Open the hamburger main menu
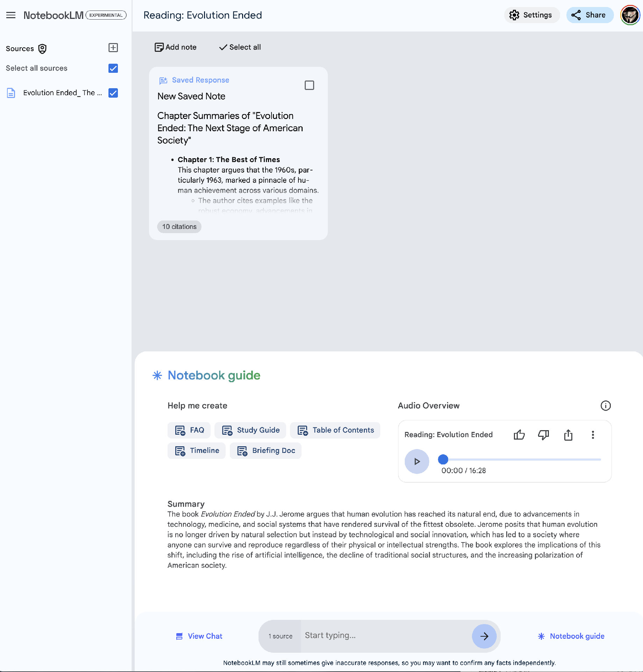The image size is (643, 672). [11, 15]
